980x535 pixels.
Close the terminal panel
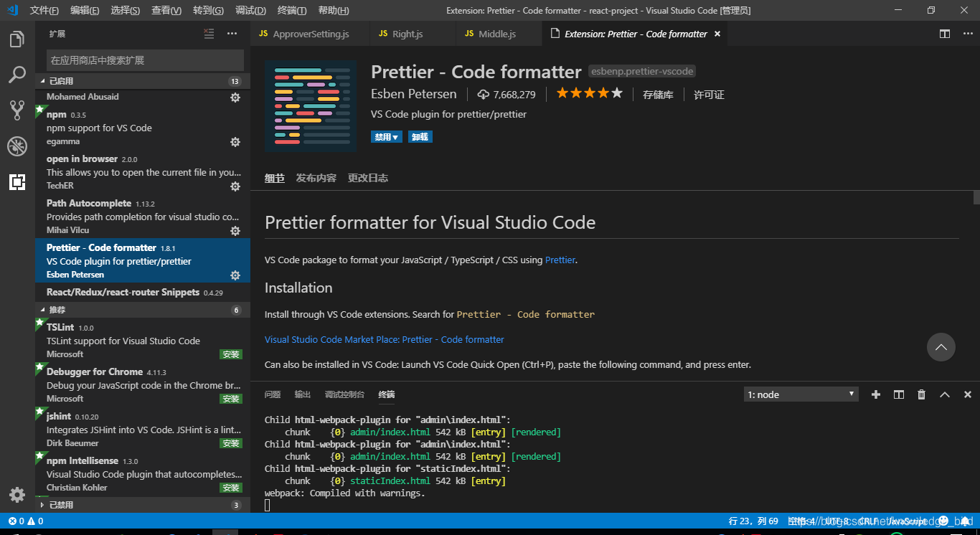pyautogui.click(x=967, y=394)
